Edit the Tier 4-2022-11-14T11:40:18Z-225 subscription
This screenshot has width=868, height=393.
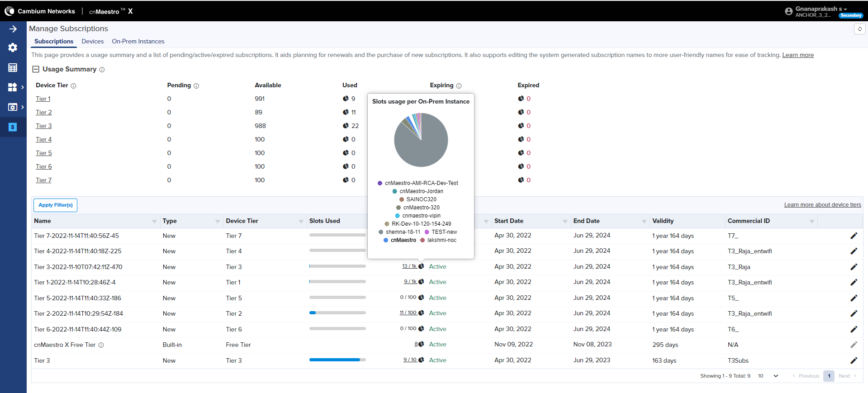(854, 251)
